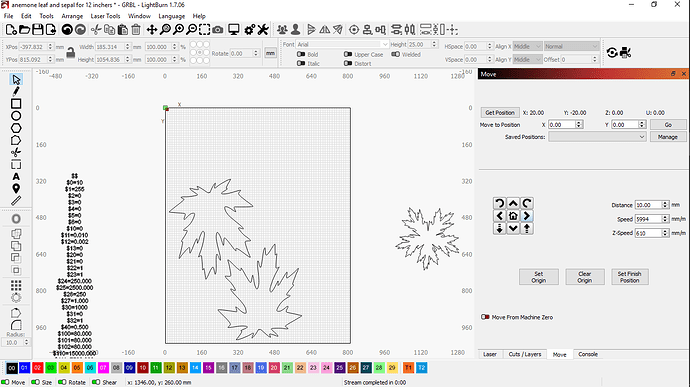Click the Flip Horizontal icon

coord(325,29)
